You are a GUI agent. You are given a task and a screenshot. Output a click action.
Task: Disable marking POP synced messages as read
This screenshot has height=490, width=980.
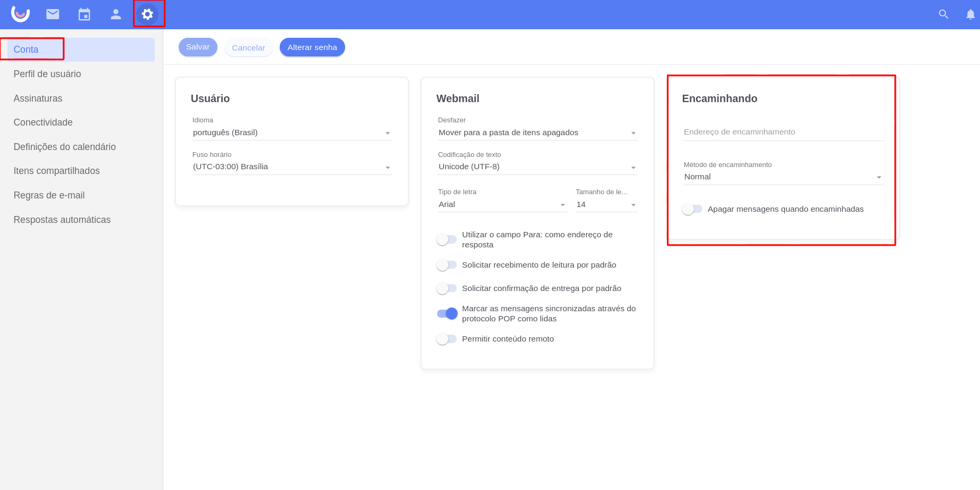click(447, 313)
